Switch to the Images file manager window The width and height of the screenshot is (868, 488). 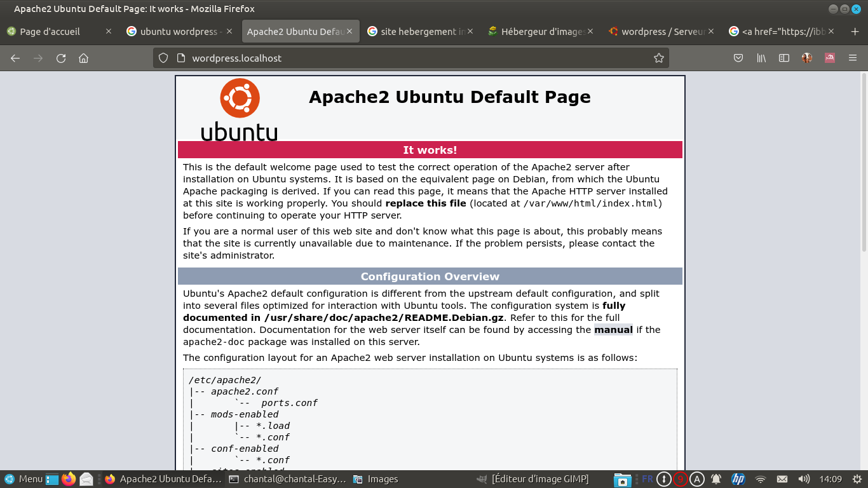click(412, 479)
